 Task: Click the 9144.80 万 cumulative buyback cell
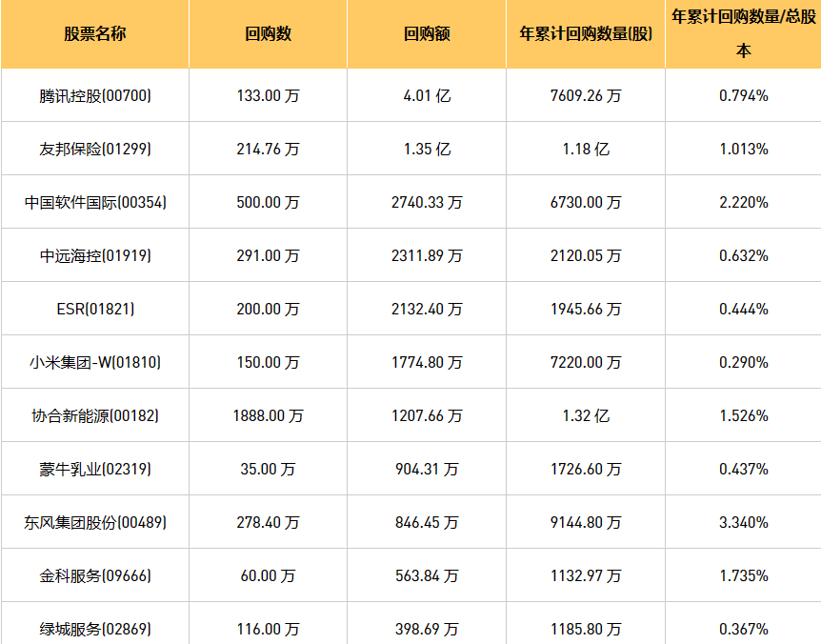pyautogui.click(x=586, y=522)
